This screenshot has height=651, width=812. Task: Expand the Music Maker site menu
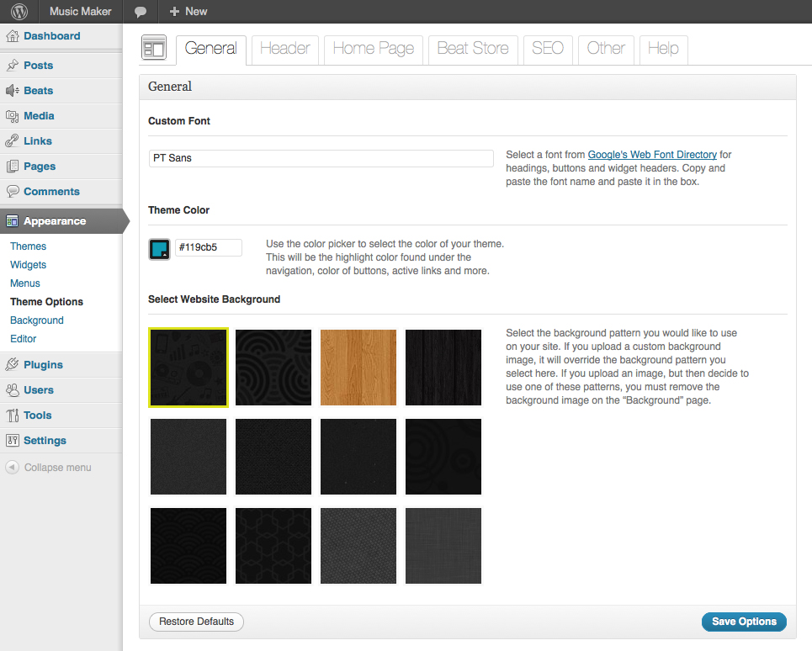pos(80,12)
